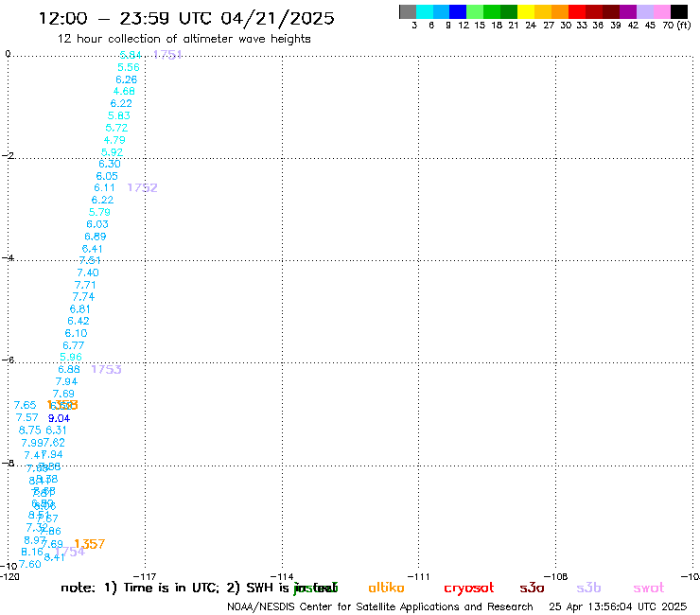Click the wave height value 7.74
The height and width of the screenshot is (615, 700).
(x=83, y=297)
